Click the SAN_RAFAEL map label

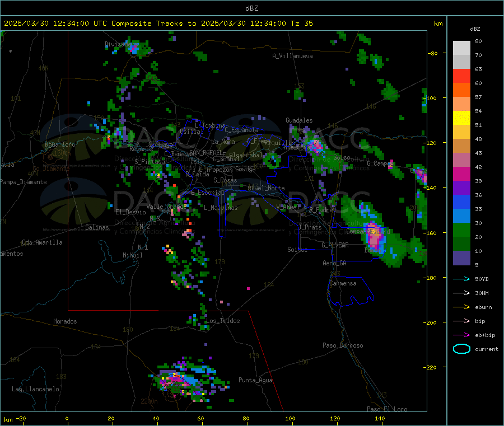coord(206,153)
